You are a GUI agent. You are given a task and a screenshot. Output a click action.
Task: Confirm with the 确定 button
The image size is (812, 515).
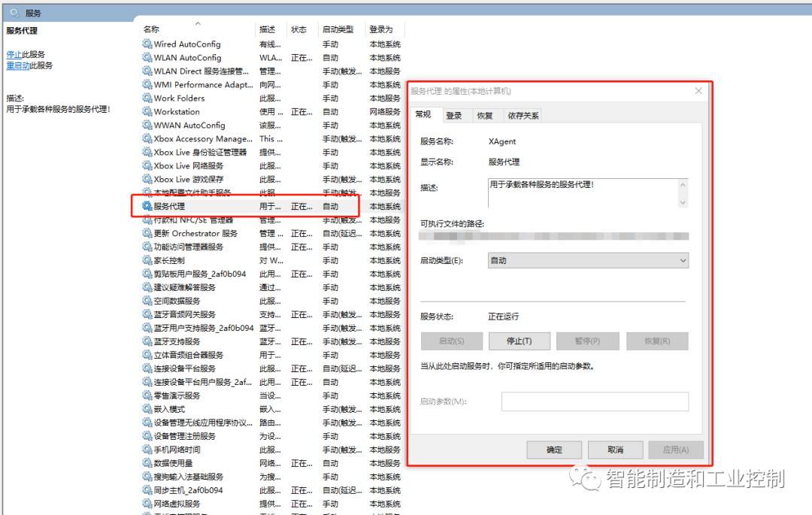554,450
